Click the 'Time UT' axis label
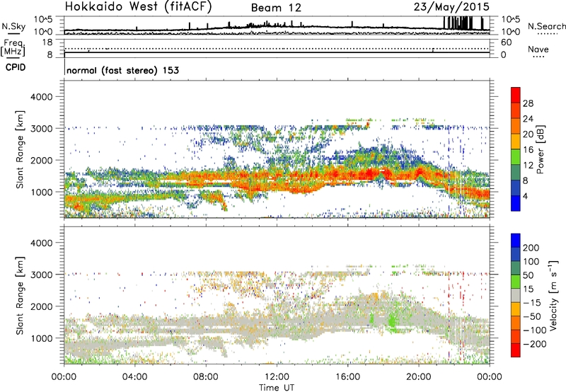Screen dimensions: 566x392 (277, 387)
